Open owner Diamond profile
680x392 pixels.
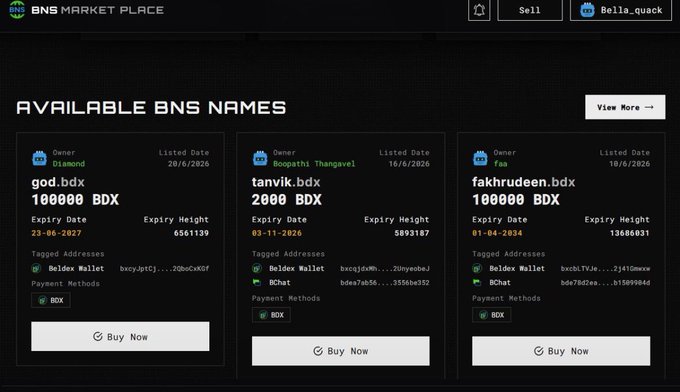[69, 163]
